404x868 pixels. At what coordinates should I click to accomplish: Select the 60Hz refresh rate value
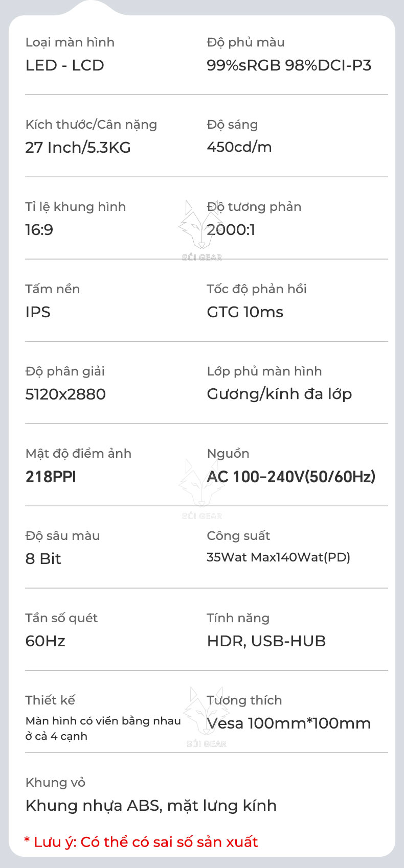(46, 641)
